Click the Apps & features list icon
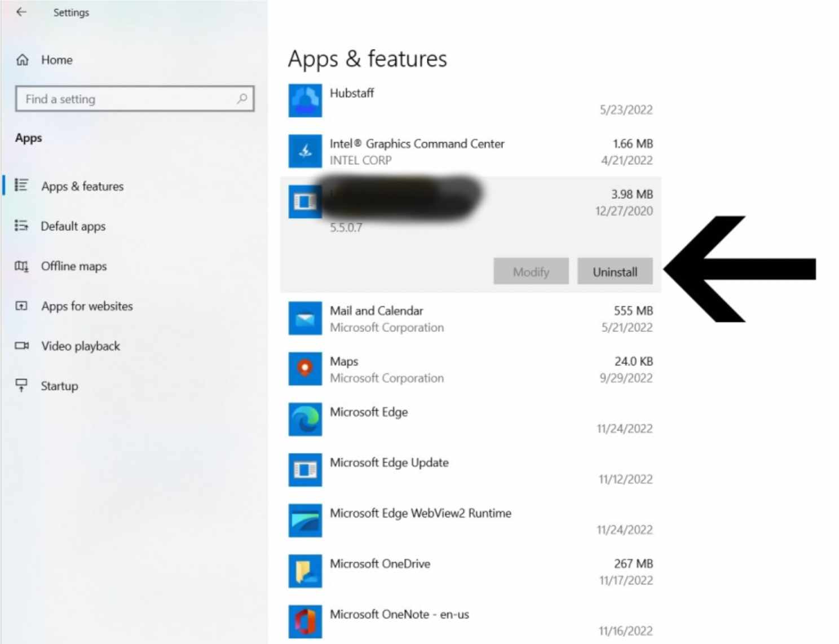Viewport: 839px width, 644px height. tap(21, 185)
